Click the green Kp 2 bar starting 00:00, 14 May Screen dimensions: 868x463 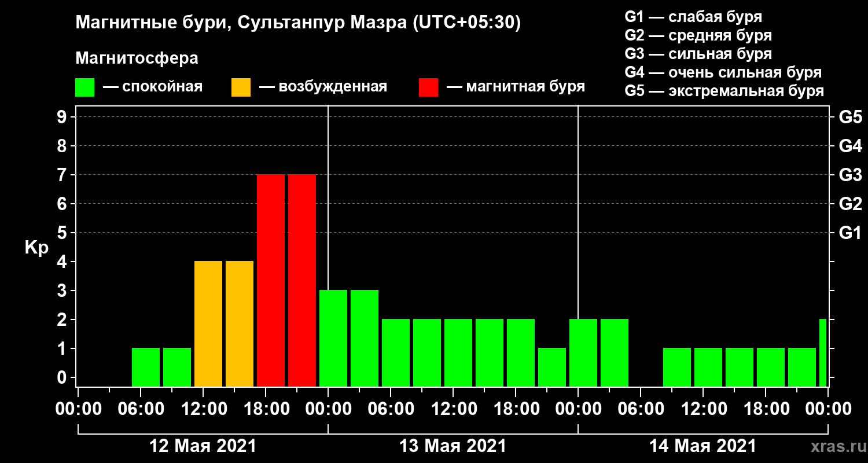pyautogui.click(x=583, y=352)
